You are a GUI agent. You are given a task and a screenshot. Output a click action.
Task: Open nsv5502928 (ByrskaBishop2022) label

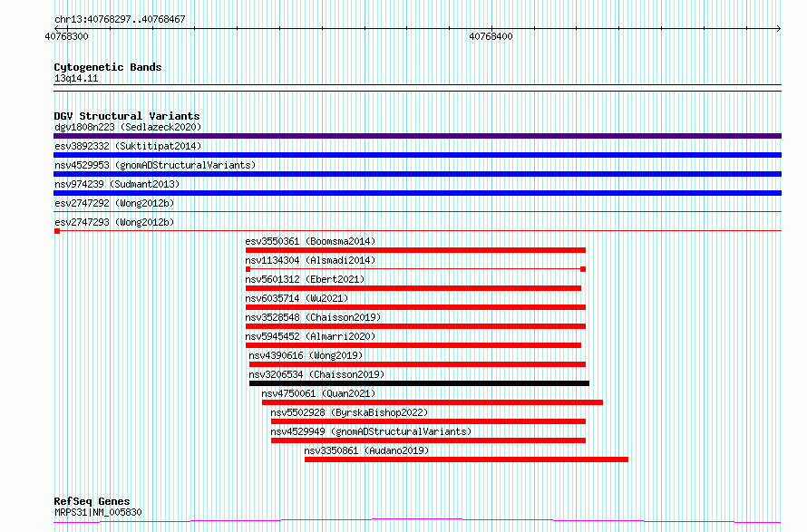(349, 412)
